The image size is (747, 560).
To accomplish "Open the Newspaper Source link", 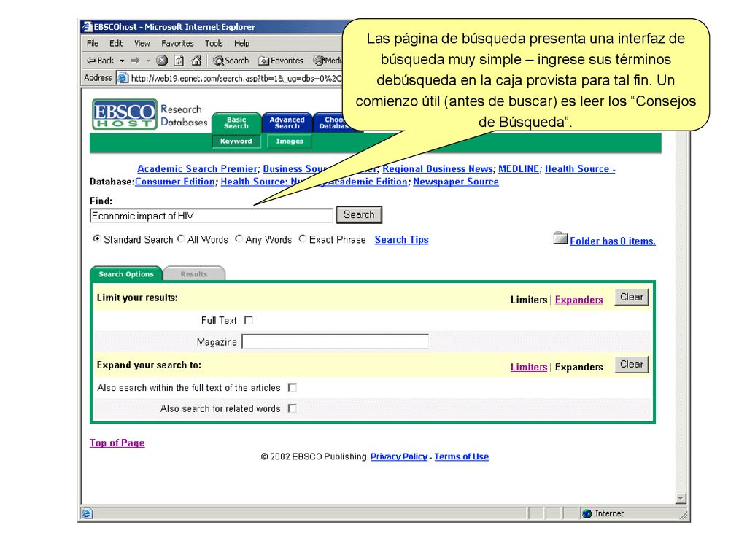I will click(x=456, y=182).
